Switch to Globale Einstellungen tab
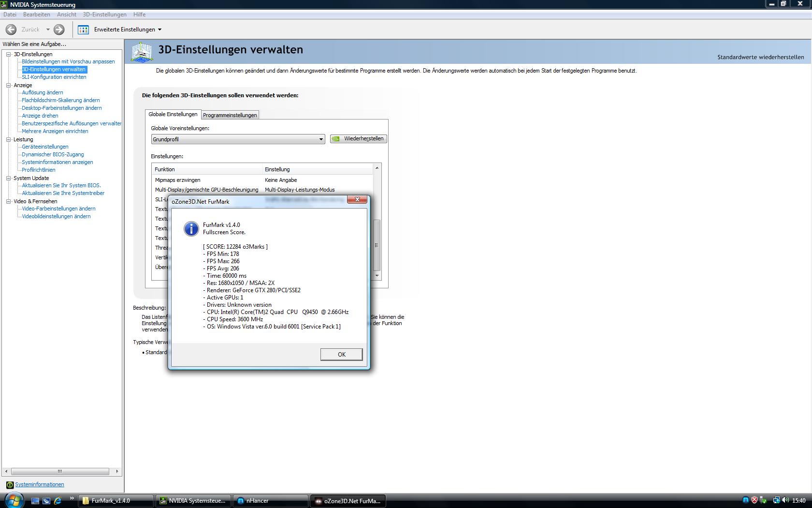The height and width of the screenshot is (508, 812). tap(173, 114)
